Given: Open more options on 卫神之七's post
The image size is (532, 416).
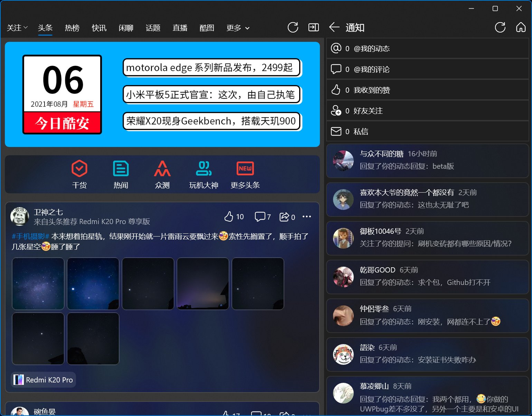Looking at the screenshot, I should (307, 216).
